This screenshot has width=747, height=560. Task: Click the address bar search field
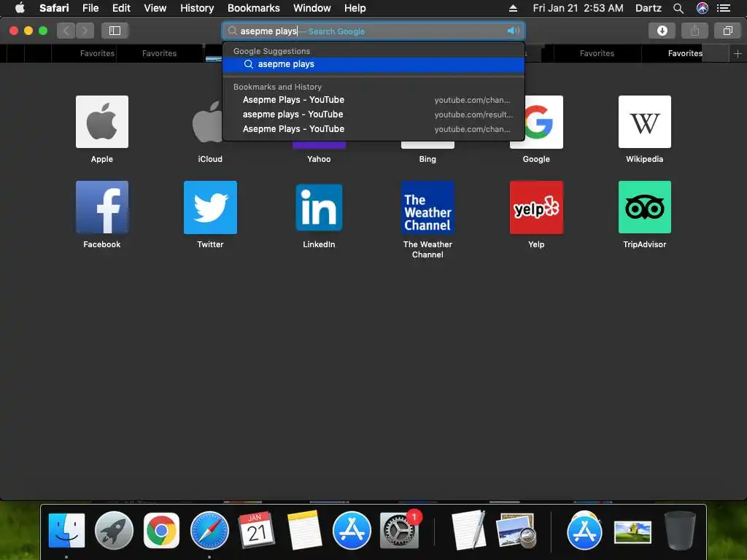[x=373, y=31]
